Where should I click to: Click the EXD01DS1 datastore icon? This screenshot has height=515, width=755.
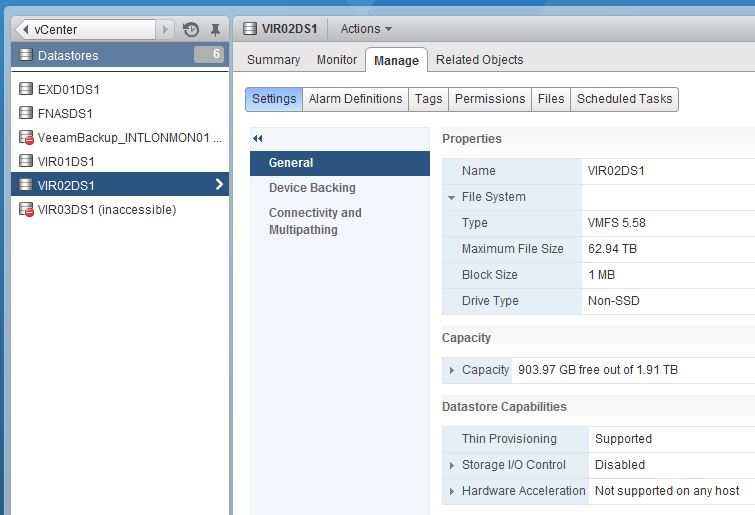(26, 89)
